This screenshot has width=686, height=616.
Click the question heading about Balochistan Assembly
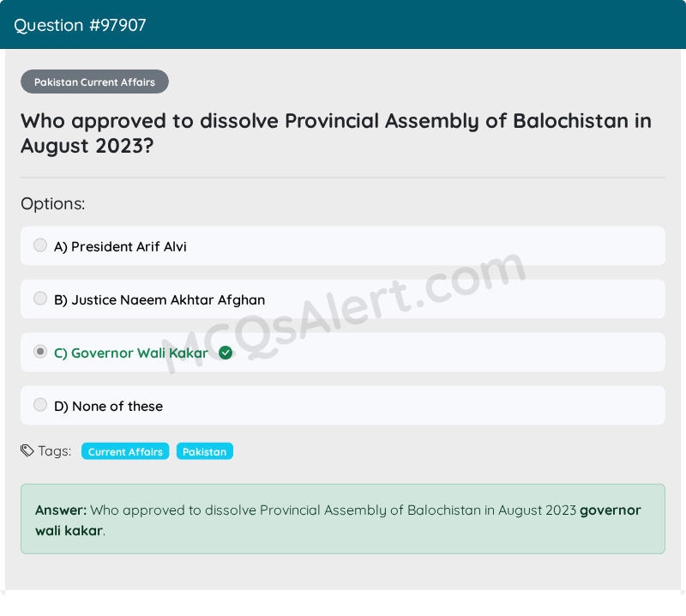(336, 133)
